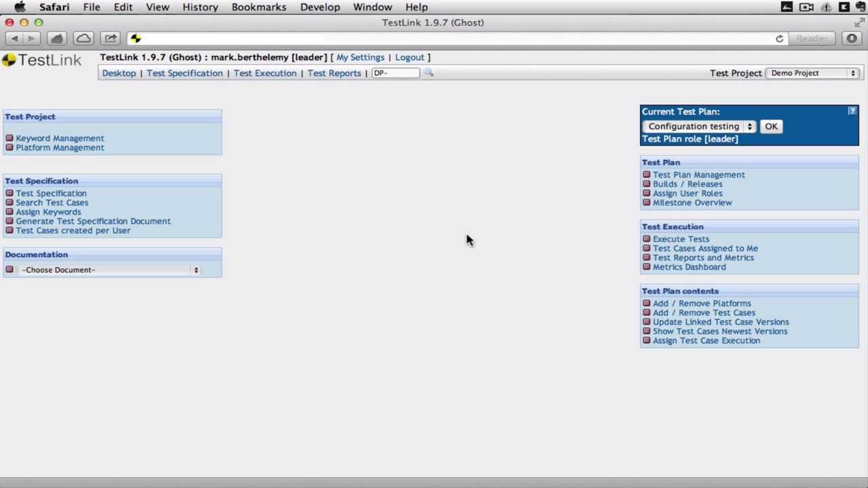The width and height of the screenshot is (868, 488).
Task: Open Assign Test Case Execution link
Action: 707,341
